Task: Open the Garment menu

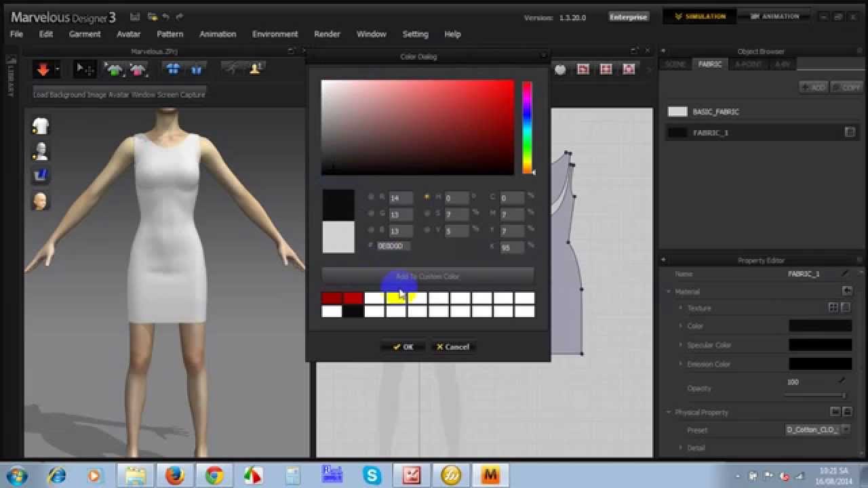Action: [85, 34]
